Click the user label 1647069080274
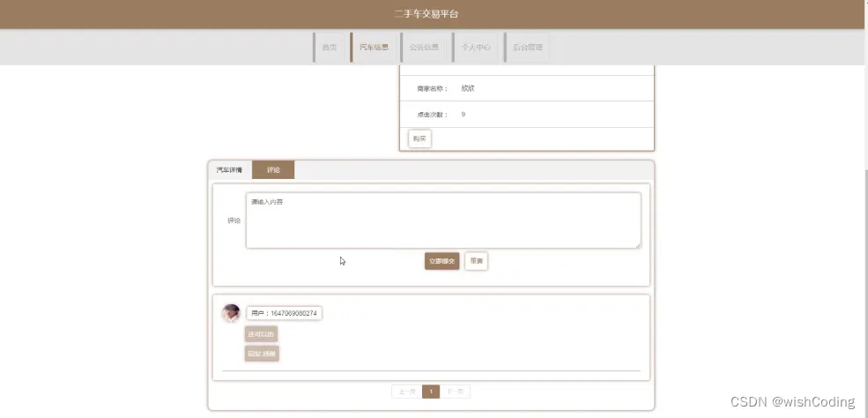Viewport: 868px width, 418px height. click(x=284, y=313)
